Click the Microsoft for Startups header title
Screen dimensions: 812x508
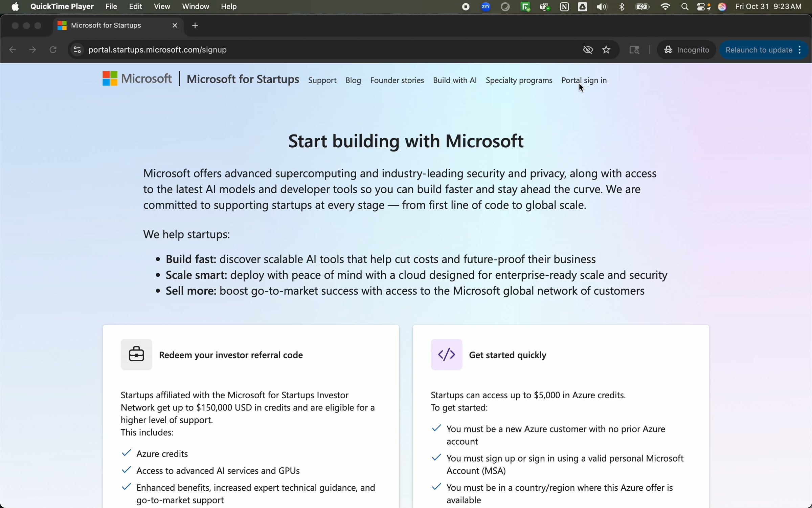tap(243, 79)
